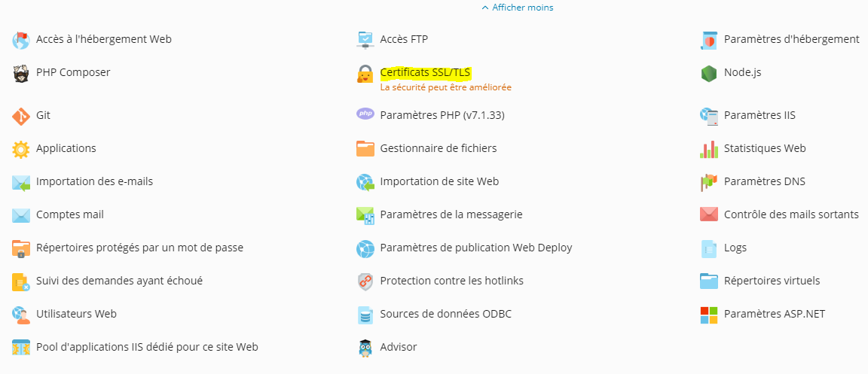Click the PHP Composer icon
Screen dimensions: 868x374
click(21, 72)
